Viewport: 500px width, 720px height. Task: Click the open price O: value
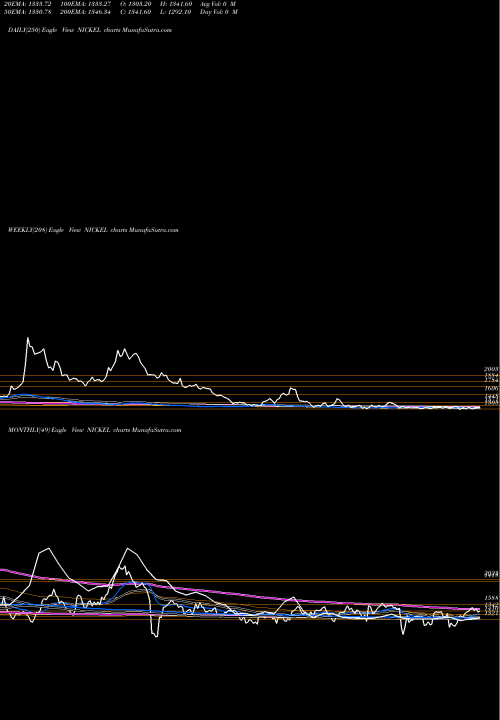(x=136, y=4)
